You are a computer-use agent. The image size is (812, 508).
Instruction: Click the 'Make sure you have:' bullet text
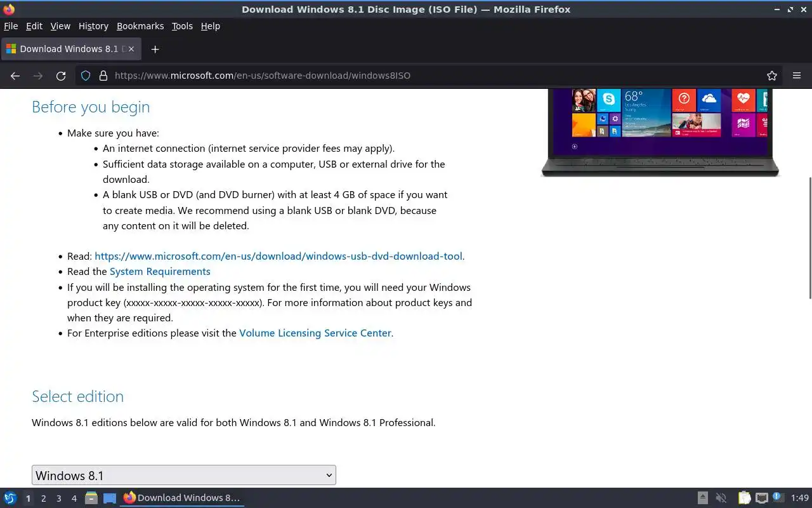(x=113, y=133)
